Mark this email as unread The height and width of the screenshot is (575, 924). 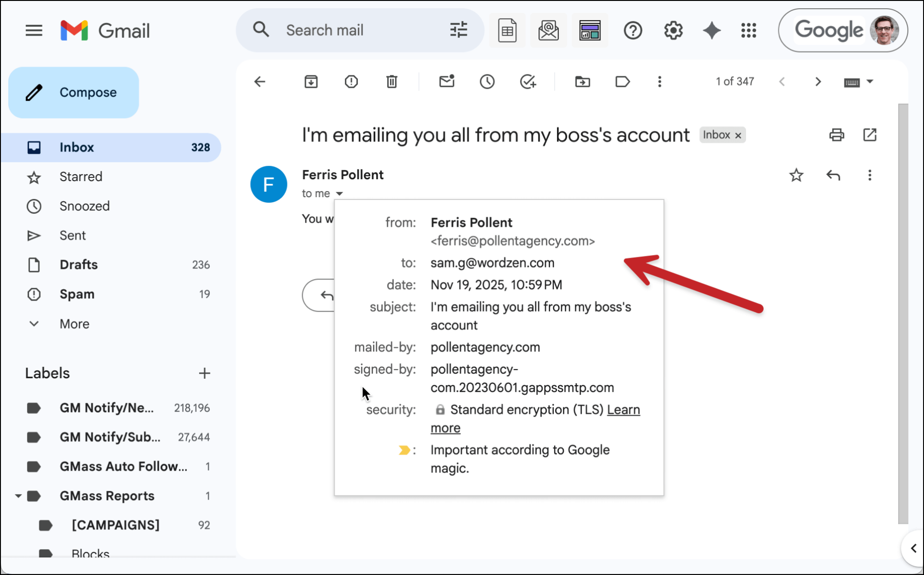click(447, 82)
